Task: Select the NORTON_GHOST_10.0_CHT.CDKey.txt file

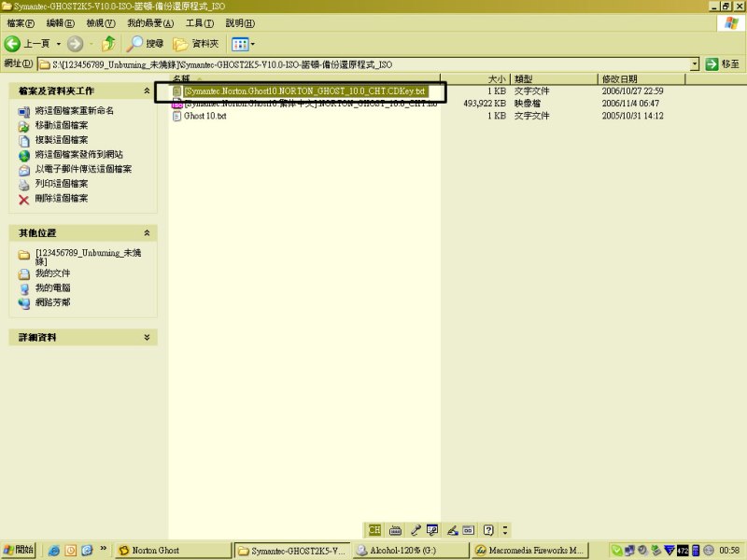Action: pyautogui.click(x=305, y=91)
